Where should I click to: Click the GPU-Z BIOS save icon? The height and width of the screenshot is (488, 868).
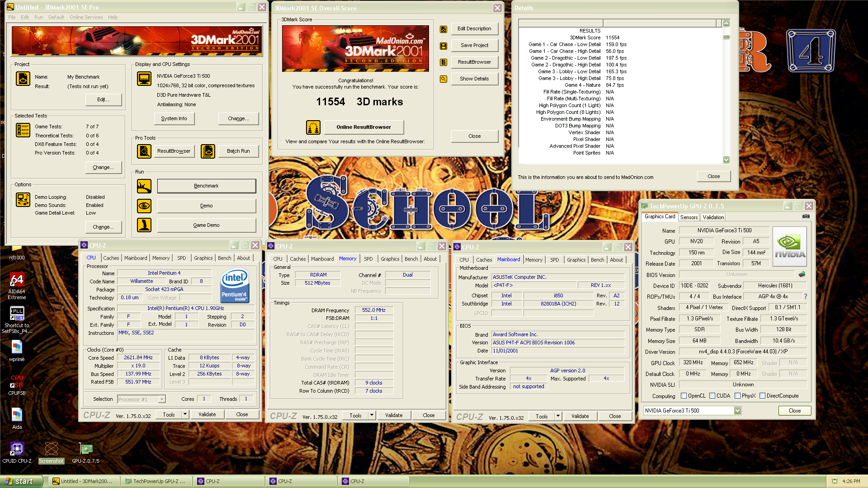tap(802, 274)
